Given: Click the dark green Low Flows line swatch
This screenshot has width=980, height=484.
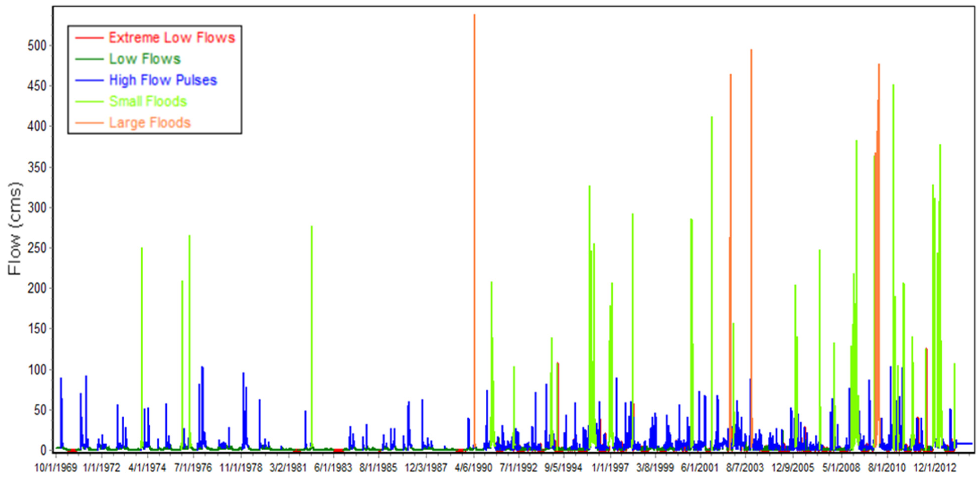Looking at the screenshot, I should coord(89,59).
